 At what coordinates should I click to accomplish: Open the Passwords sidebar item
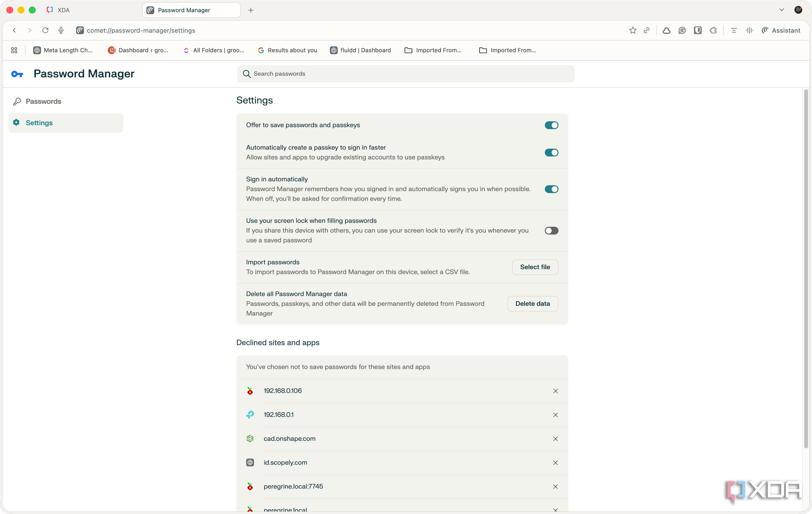(x=66, y=101)
